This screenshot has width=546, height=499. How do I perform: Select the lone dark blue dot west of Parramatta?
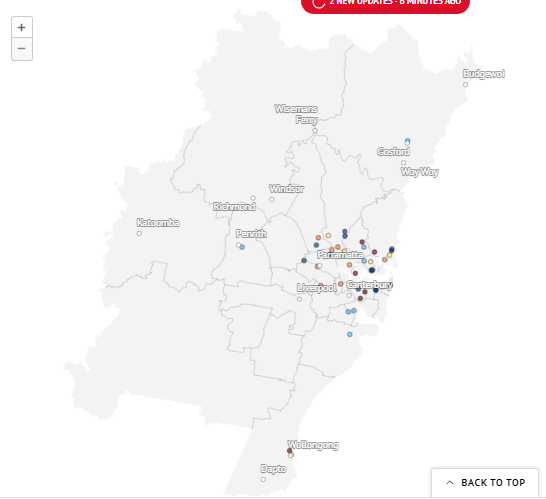tap(304, 260)
